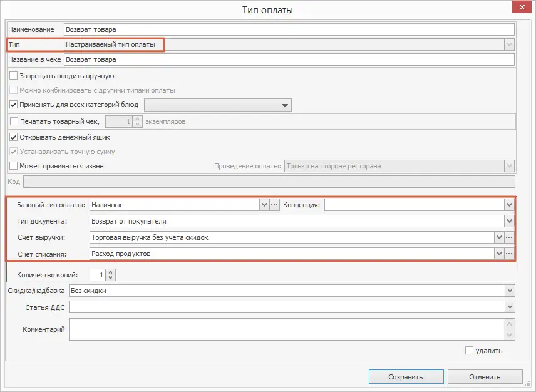Expand Счет списания dropdown arrow
536x392 pixels.
coord(499,254)
